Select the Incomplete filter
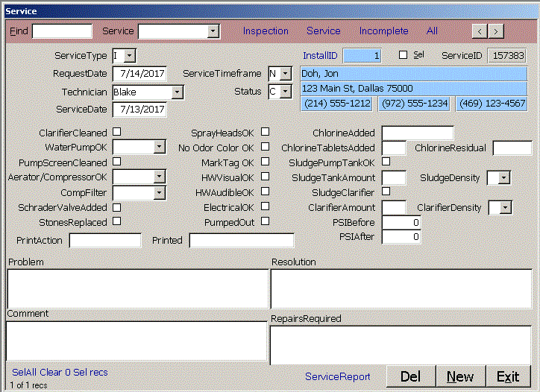540x392 pixels. click(x=383, y=31)
